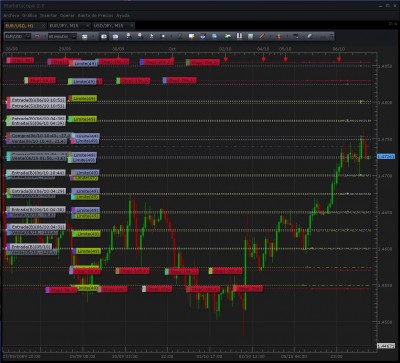Click the pen icon at toolbar's right end

[310, 36]
